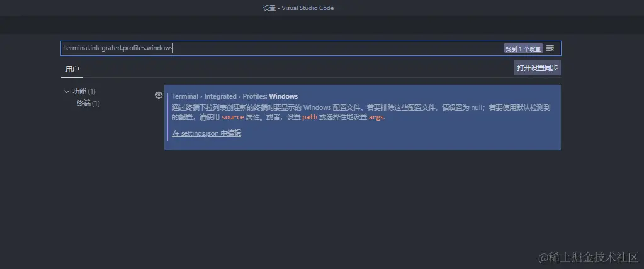644x269 pixels.
Task: Select 功能 (1) in the settings tree
Action: 84,91
